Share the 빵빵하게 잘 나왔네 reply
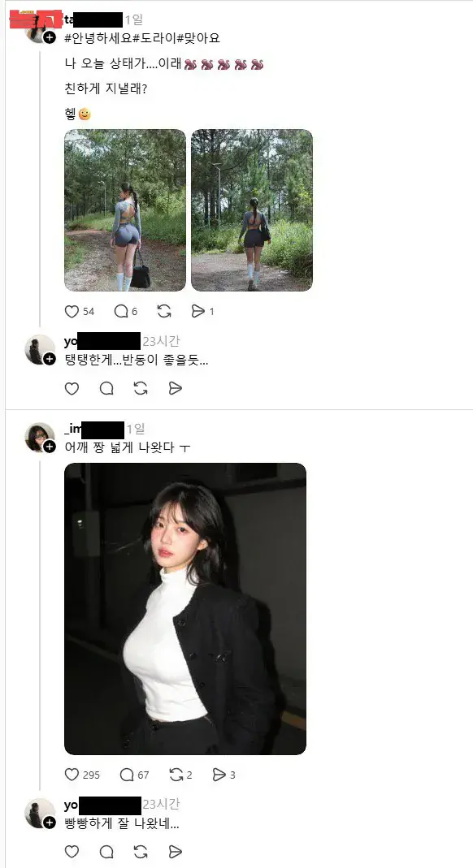This screenshot has width=473, height=868. 175,851
